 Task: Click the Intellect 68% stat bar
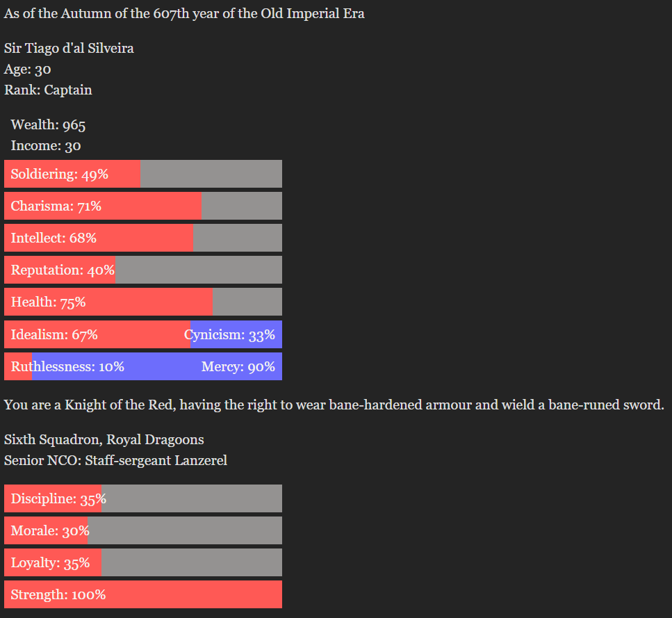pos(142,238)
